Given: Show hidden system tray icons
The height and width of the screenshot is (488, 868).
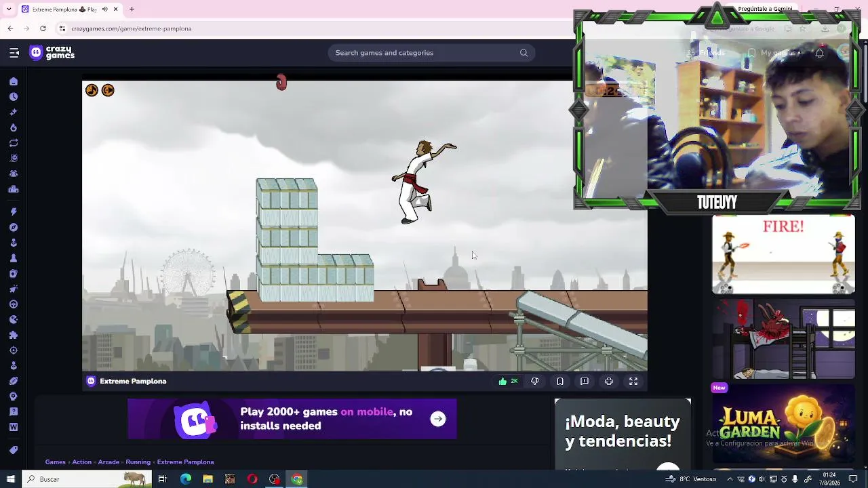Looking at the screenshot, I should point(730,479).
